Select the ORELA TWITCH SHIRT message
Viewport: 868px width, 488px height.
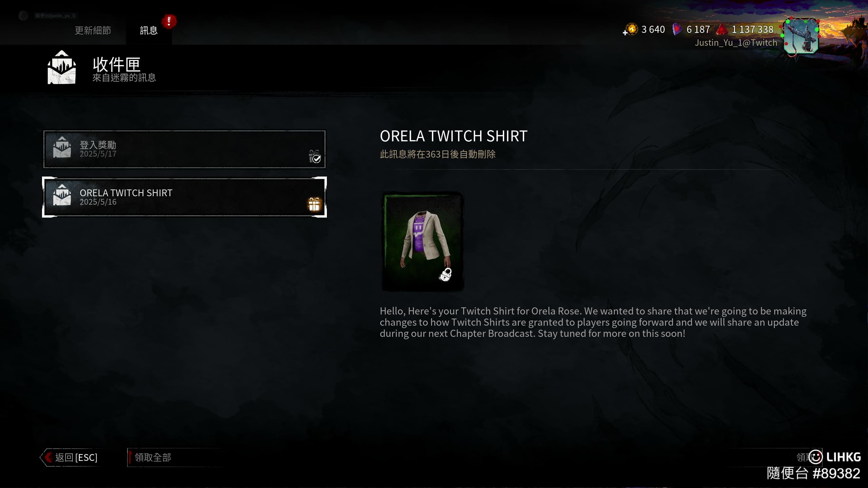tap(184, 197)
